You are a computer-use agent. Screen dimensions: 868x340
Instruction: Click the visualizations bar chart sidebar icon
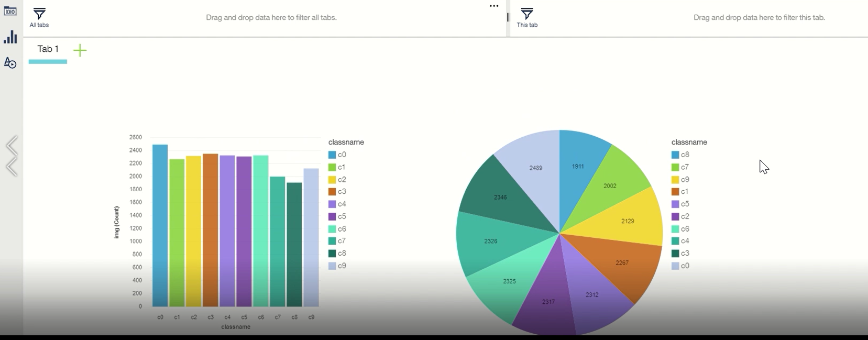[10, 37]
